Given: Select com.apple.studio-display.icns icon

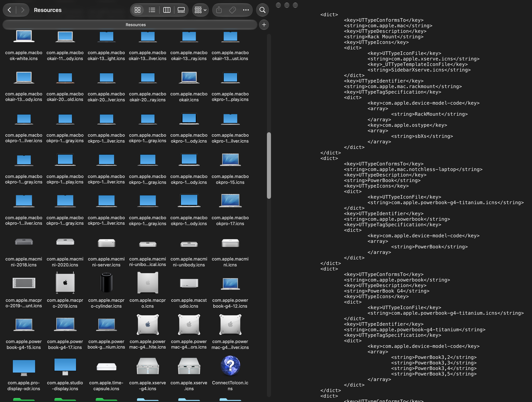Looking at the screenshot, I should [65, 367].
